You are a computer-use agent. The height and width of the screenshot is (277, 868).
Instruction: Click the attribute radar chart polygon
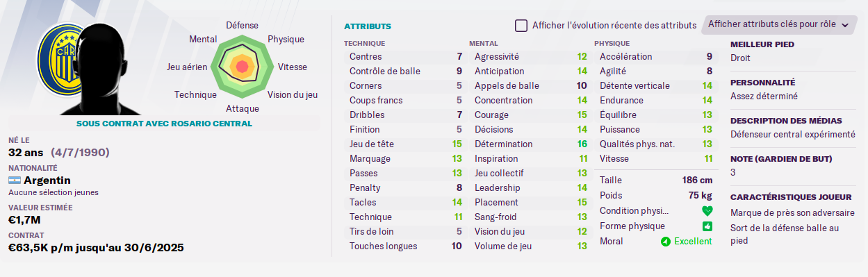point(242,66)
